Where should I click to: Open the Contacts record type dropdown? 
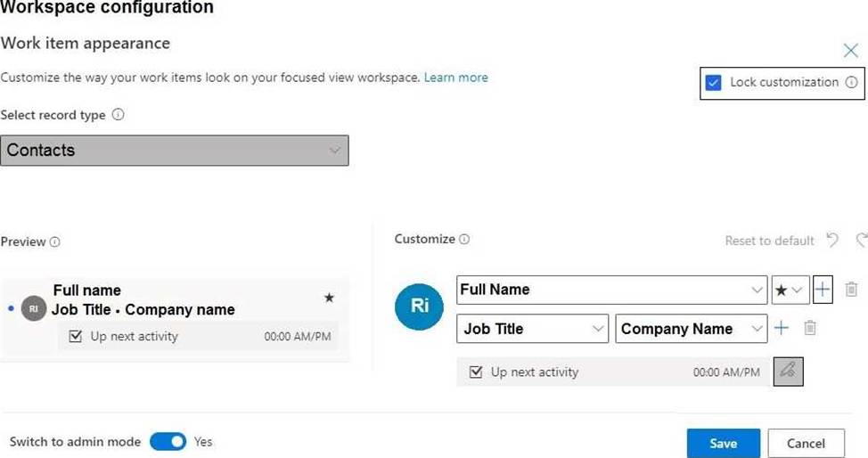tap(175, 151)
